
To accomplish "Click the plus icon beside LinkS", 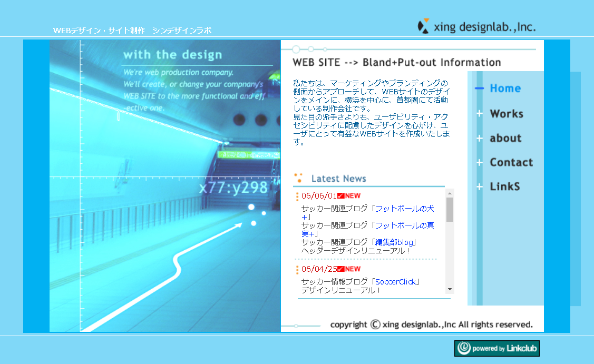I will [x=479, y=187].
